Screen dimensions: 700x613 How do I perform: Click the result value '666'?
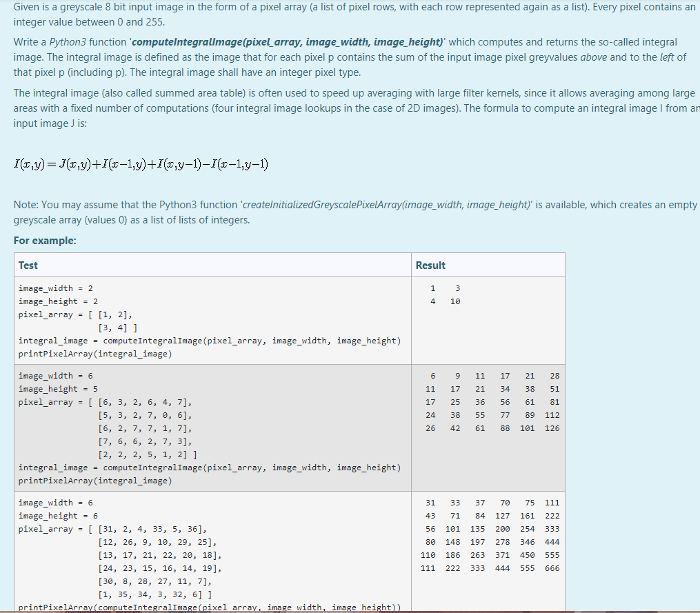[552, 568]
